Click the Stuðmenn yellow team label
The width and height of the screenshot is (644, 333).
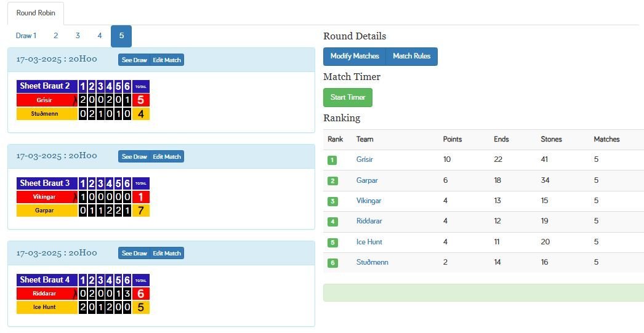tap(44, 114)
